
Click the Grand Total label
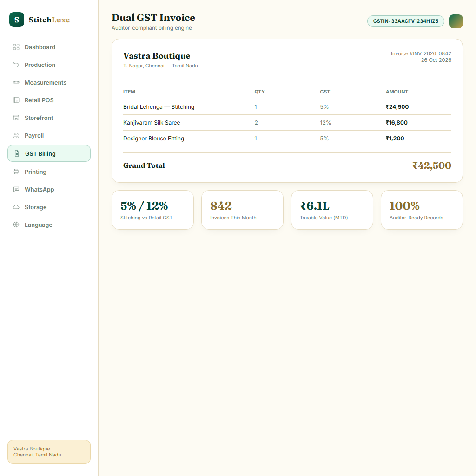(144, 165)
